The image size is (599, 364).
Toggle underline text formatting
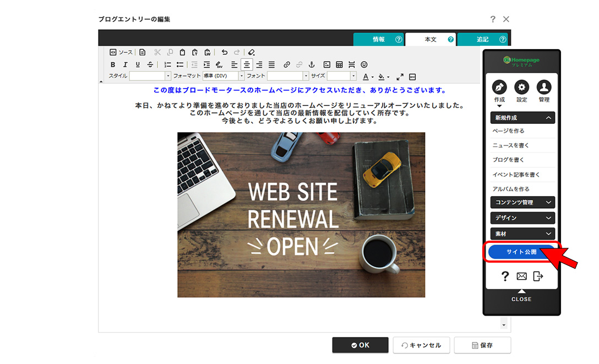(138, 64)
